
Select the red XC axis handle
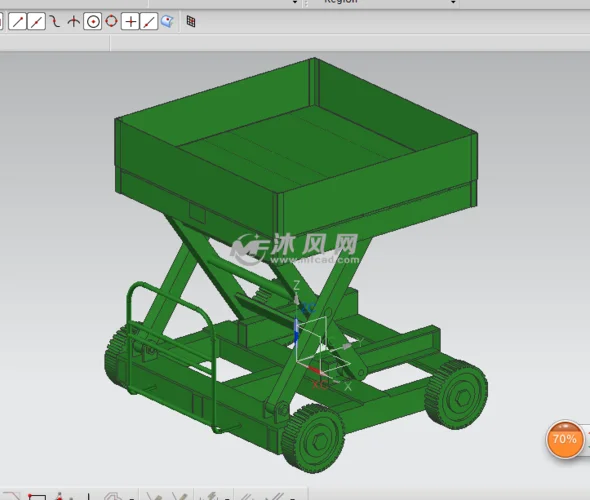[x=315, y=371]
